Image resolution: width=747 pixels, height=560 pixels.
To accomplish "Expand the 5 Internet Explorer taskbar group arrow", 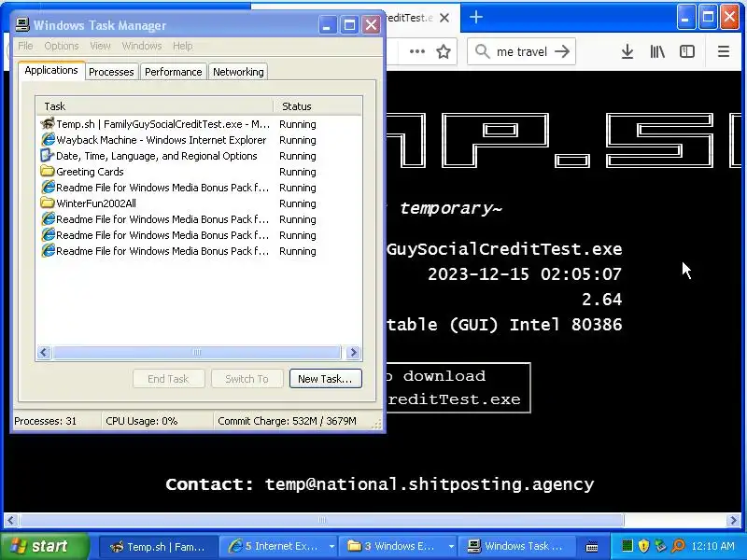I will [331, 547].
